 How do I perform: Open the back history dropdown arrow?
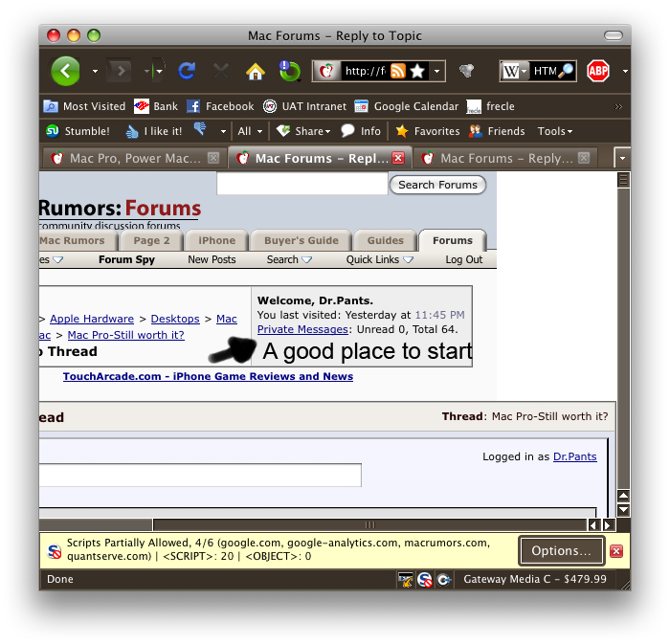pyautogui.click(x=95, y=72)
